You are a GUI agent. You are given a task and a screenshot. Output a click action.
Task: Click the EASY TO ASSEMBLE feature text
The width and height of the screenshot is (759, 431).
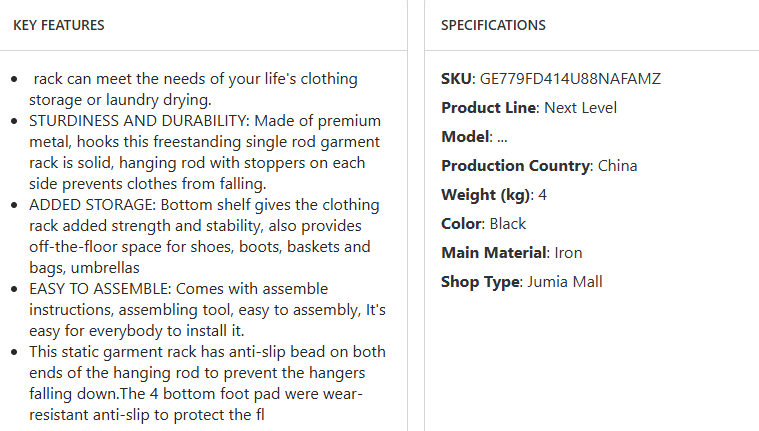205,310
